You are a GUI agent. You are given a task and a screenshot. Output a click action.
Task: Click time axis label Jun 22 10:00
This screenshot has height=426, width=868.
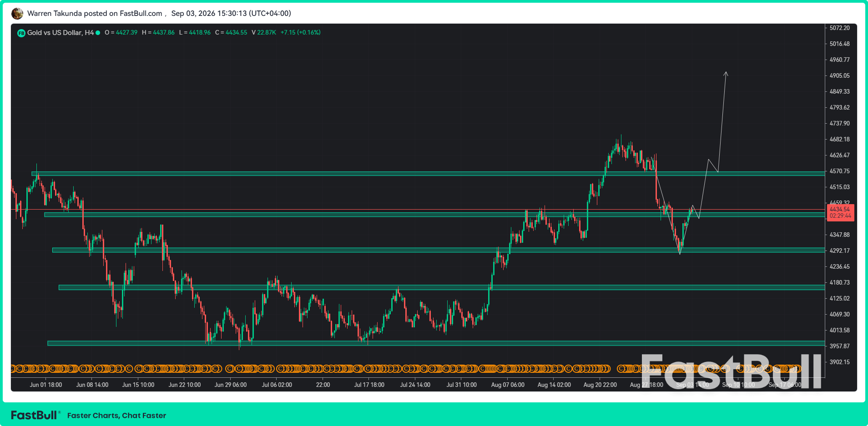click(x=185, y=385)
